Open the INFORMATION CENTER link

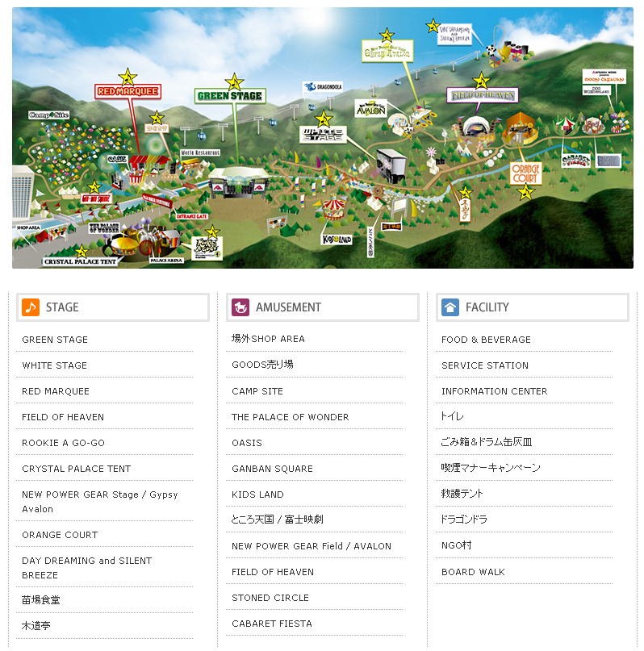tap(495, 391)
